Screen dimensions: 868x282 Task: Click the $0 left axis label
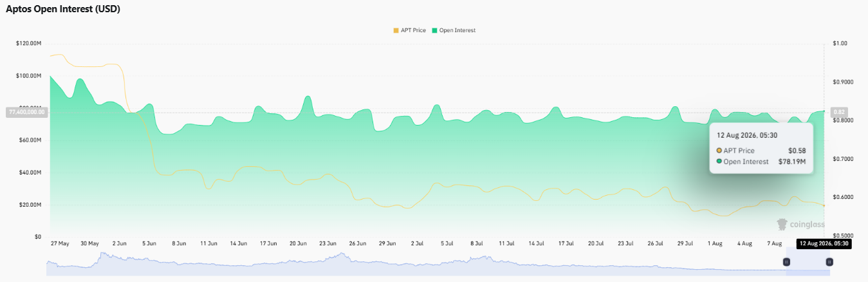click(x=39, y=237)
